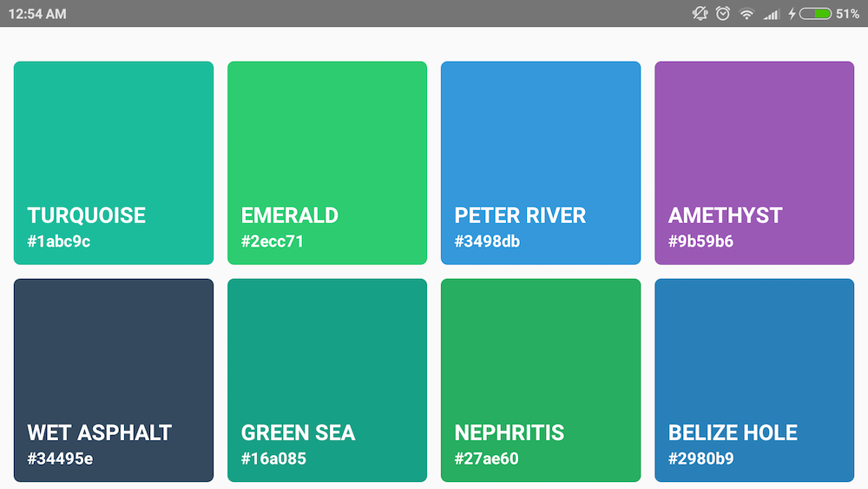Click the #1abc9c hex code

(x=59, y=241)
